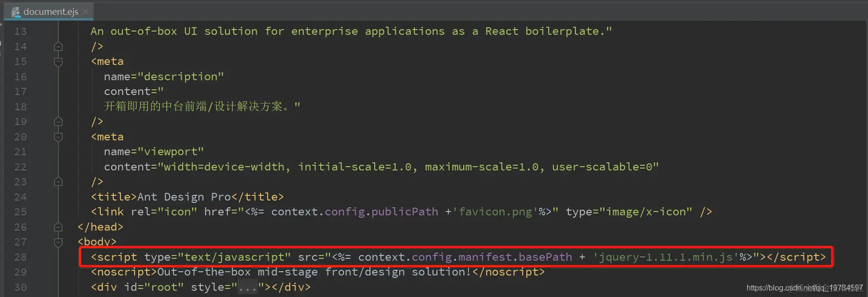
Task: Click line number 30 in gutter
Action: (20, 287)
